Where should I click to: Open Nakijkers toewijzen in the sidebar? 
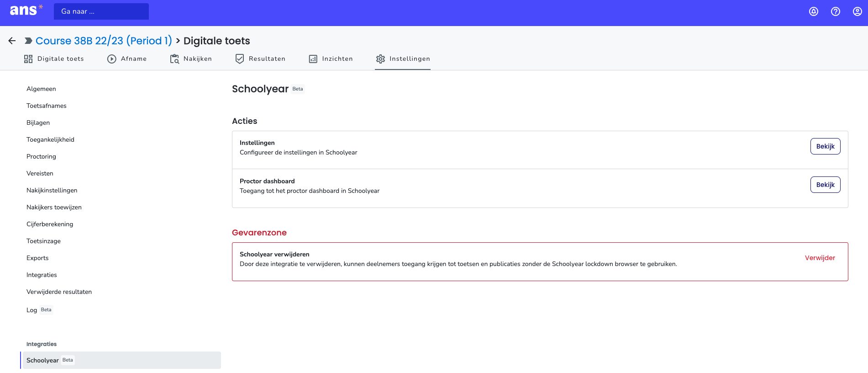tap(54, 207)
